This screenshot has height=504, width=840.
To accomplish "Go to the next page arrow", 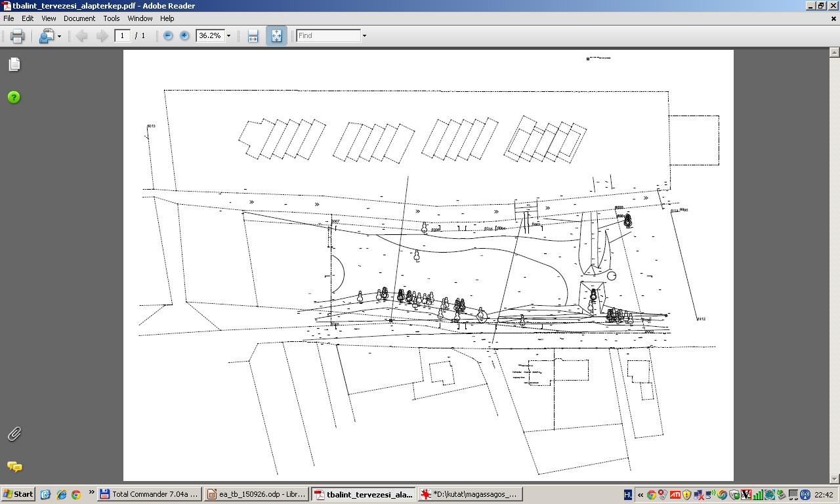I will [102, 36].
